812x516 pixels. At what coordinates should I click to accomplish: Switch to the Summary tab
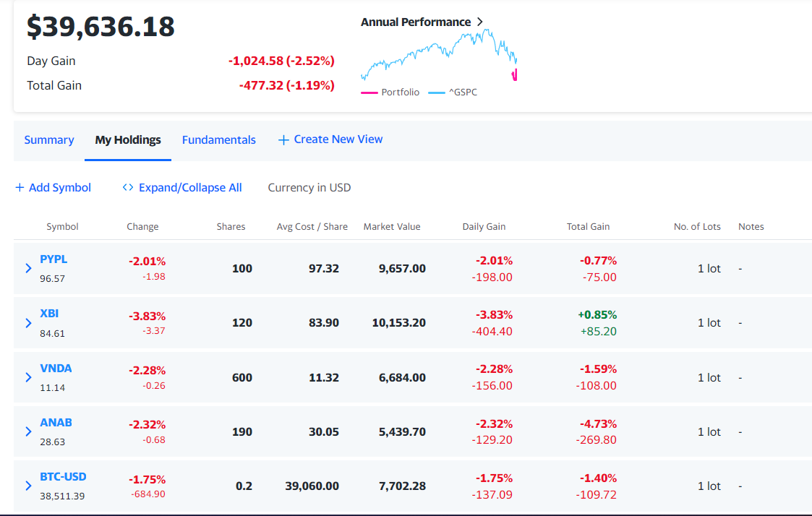click(49, 139)
